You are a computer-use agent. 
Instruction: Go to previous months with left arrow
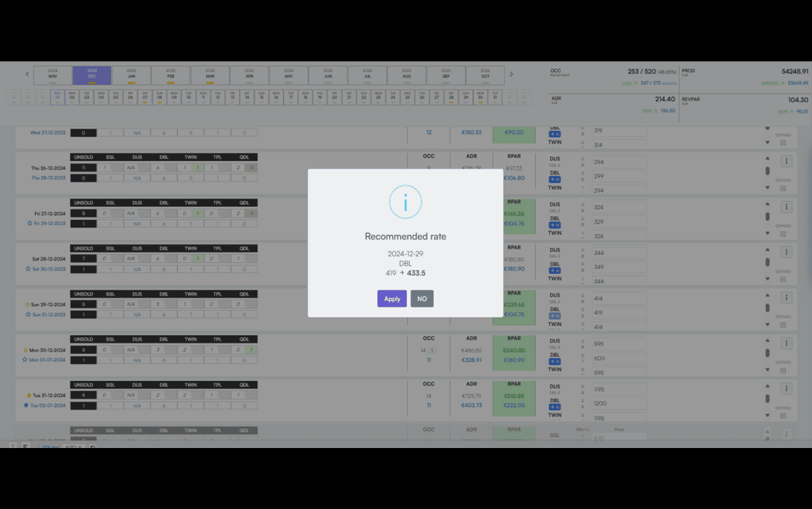(27, 74)
